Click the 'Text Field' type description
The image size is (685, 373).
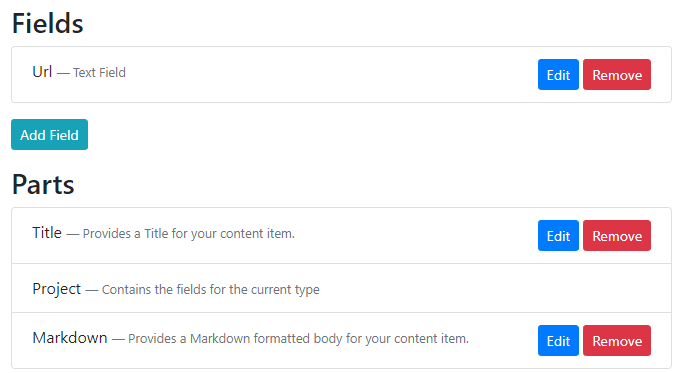pos(99,73)
